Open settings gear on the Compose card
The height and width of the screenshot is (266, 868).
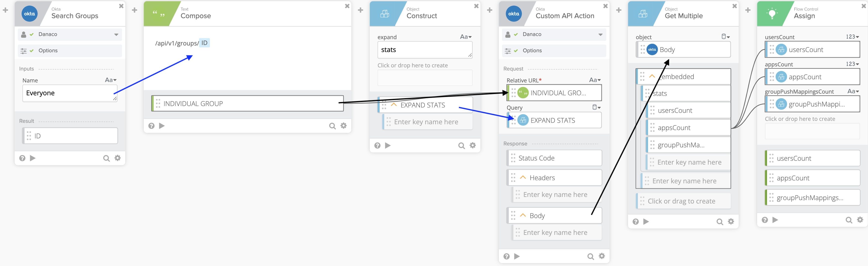[344, 125]
